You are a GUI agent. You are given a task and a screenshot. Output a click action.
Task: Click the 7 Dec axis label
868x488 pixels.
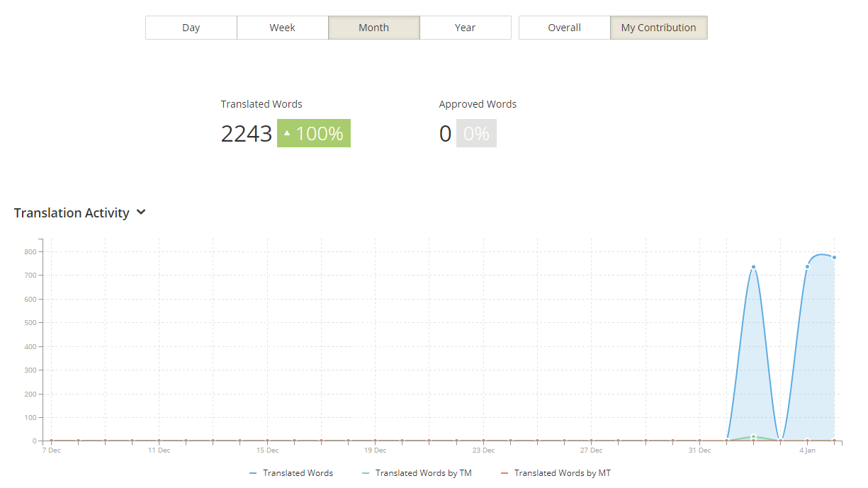click(x=51, y=450)
